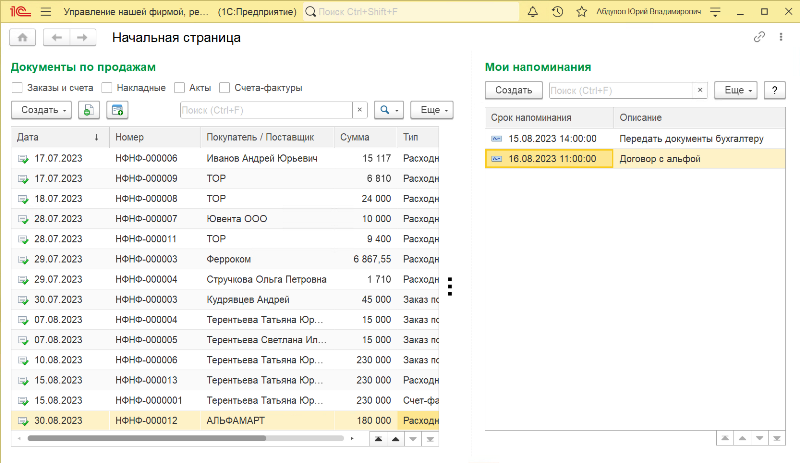Viewport: 800px width, 463px height.
Task: Copy link via chain icon
Action: click(x=759, y=37)
